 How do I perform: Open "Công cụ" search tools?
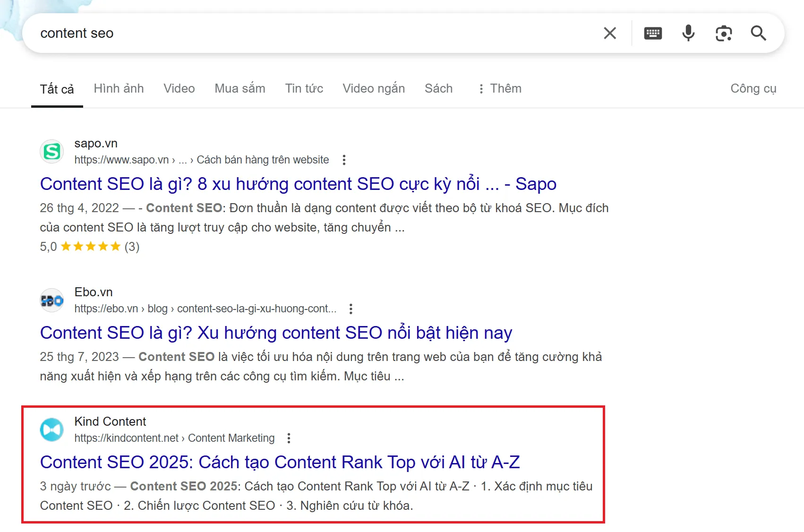pos(753,88)
